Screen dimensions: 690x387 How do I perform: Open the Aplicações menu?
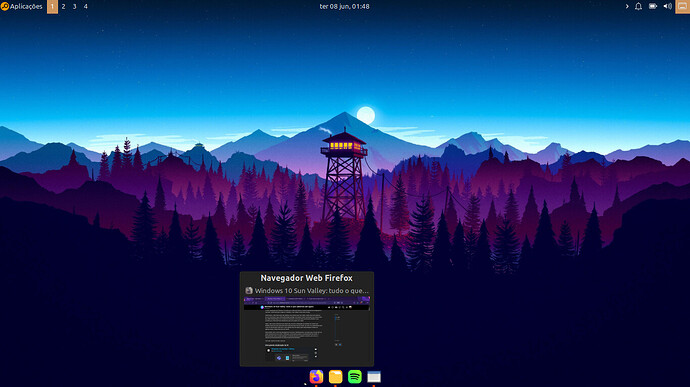(x=22, y=7)
